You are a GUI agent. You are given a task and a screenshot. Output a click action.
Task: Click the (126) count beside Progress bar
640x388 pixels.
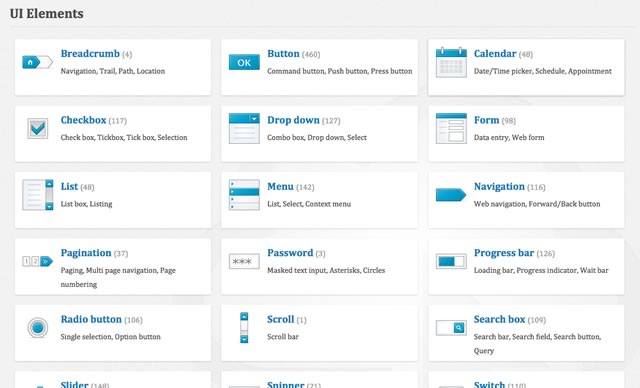click(x=545, y=254)
